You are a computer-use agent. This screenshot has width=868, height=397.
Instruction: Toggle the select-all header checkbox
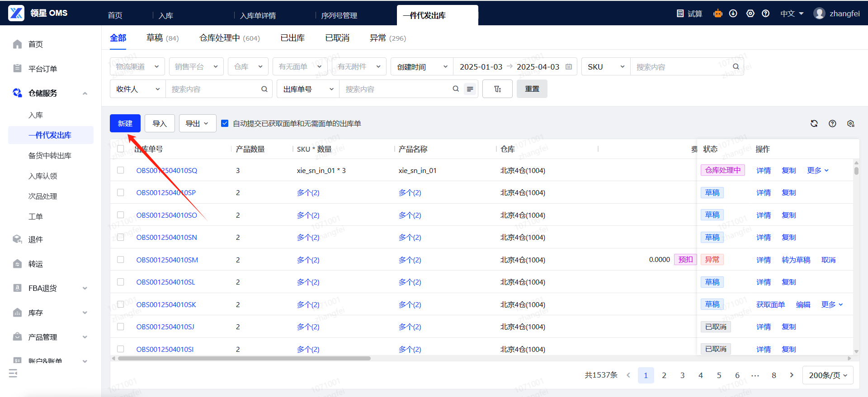pyautogui.click(x=120, y=149)
